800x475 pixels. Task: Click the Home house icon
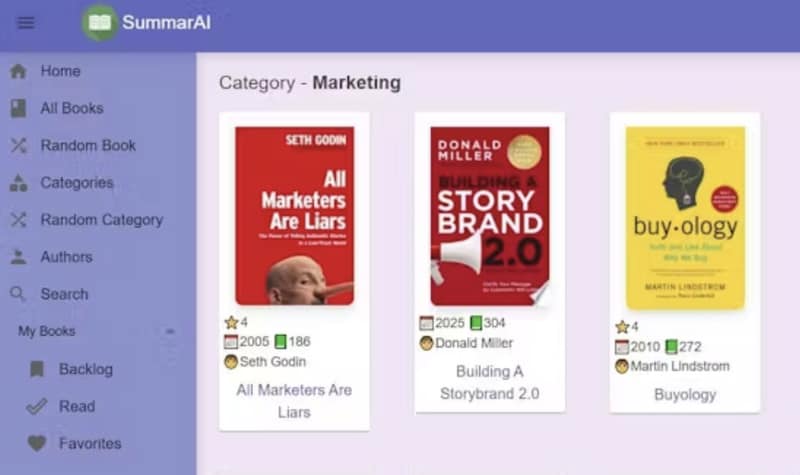18,71
